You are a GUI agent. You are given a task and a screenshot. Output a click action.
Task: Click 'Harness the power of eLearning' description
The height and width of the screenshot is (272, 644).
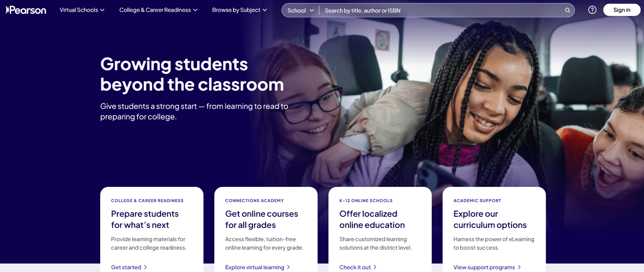pos(494,244)
